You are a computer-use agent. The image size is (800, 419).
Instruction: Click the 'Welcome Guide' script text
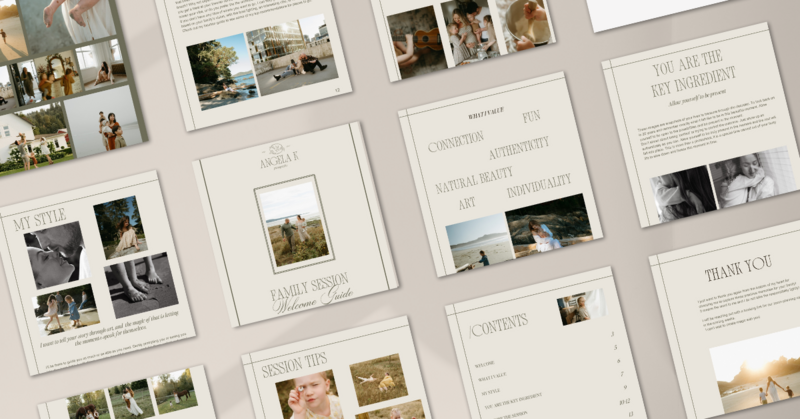[x=313, y=301]
